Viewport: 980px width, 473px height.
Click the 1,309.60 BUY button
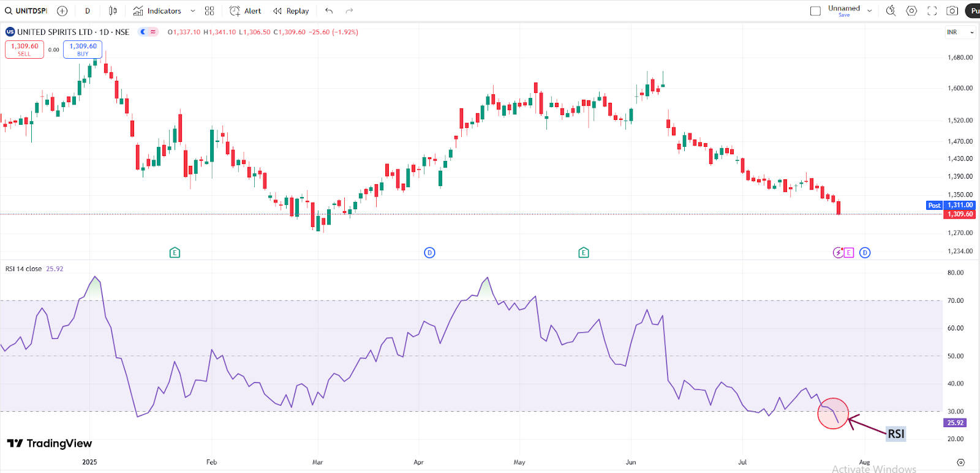pos(83,50)
